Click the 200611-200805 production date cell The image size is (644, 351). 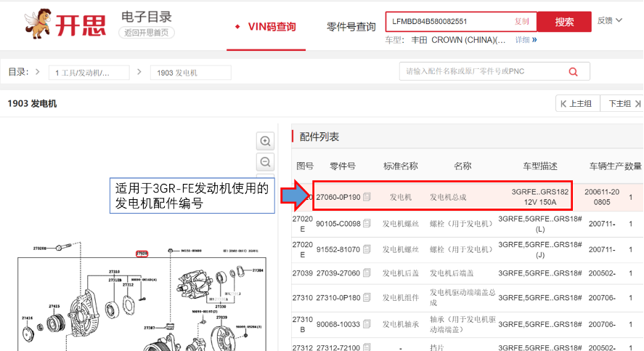[x=602, y=197]
